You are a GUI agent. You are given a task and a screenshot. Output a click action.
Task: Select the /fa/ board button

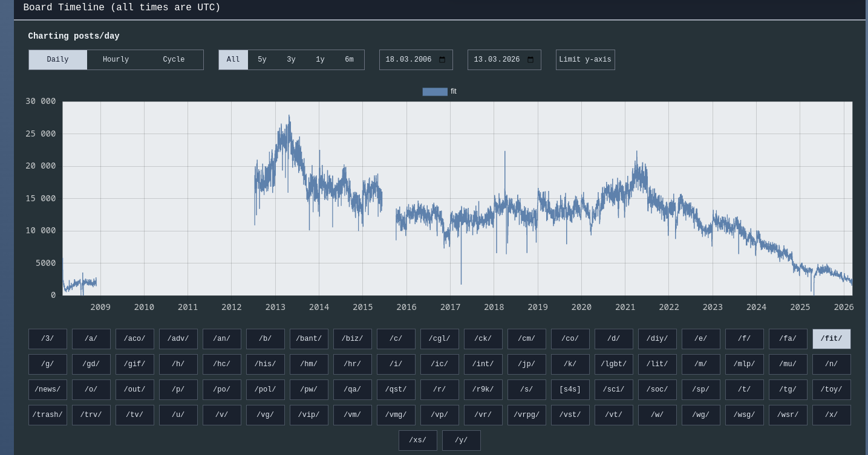tap(788, 339)
